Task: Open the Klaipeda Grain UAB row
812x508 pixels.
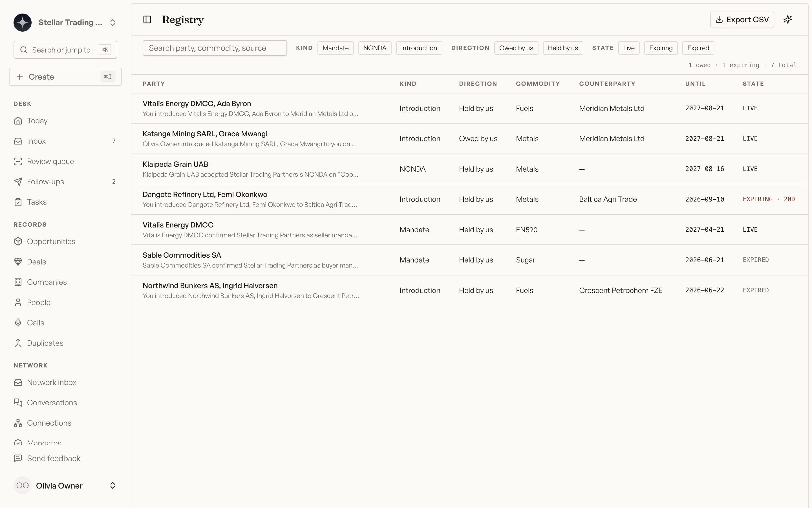Action: pos(469,169)
